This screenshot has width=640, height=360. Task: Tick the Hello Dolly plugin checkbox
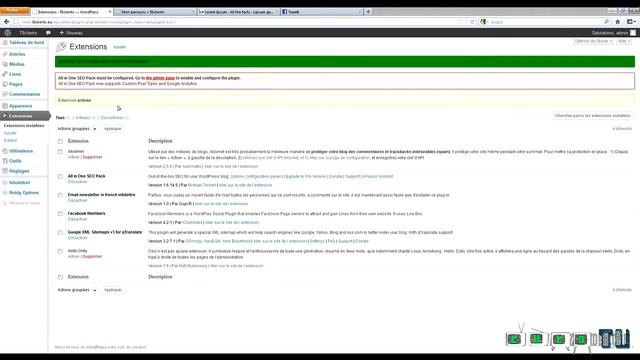pos(60,251)
